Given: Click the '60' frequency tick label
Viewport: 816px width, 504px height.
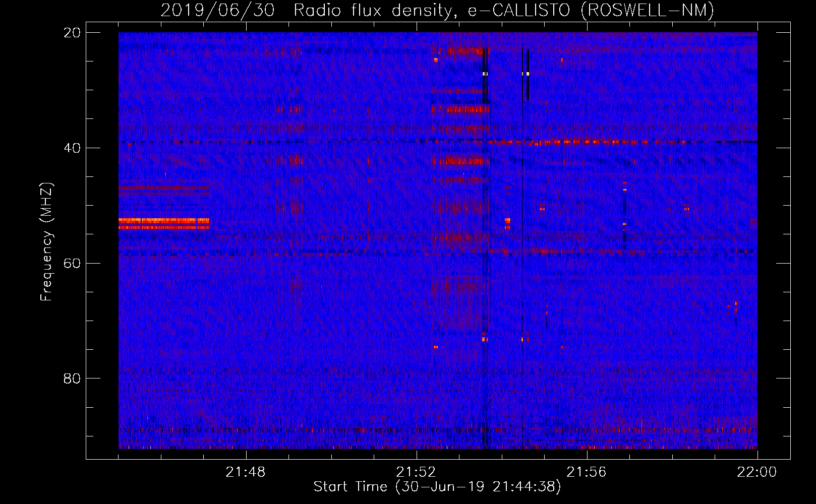Looking at the screenshot, I should point(72,263).
